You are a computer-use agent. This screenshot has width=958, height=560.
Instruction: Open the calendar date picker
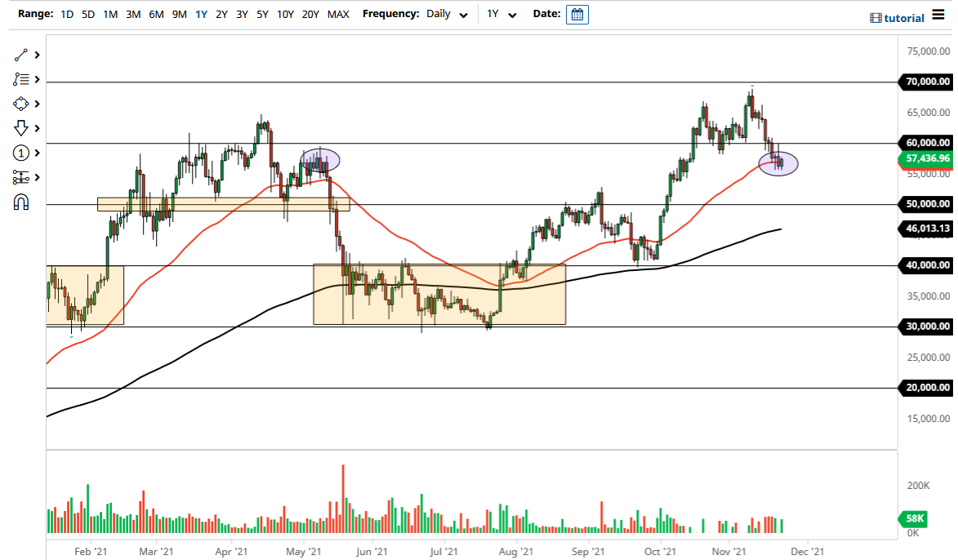click(577, 14)
